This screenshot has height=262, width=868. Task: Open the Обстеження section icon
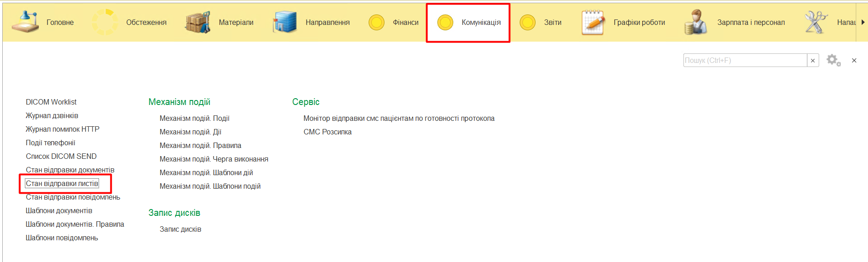(x=105, y=22)
